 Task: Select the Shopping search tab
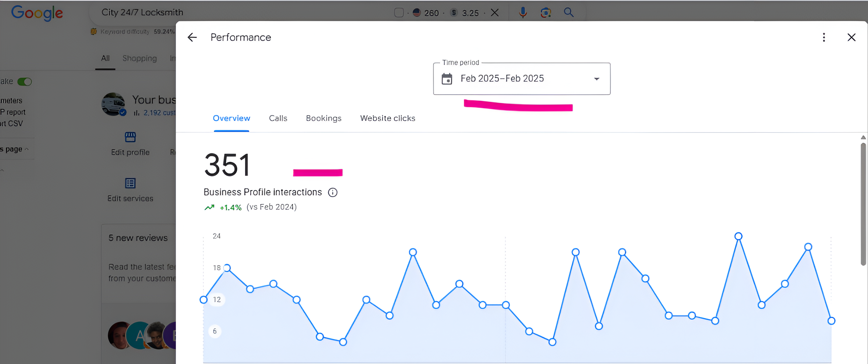[139, 58]
